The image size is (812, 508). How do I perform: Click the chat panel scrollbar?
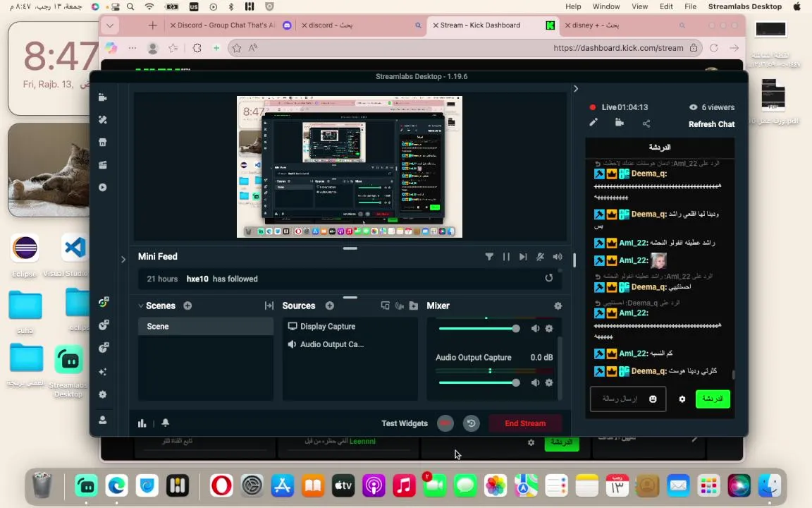733,374
